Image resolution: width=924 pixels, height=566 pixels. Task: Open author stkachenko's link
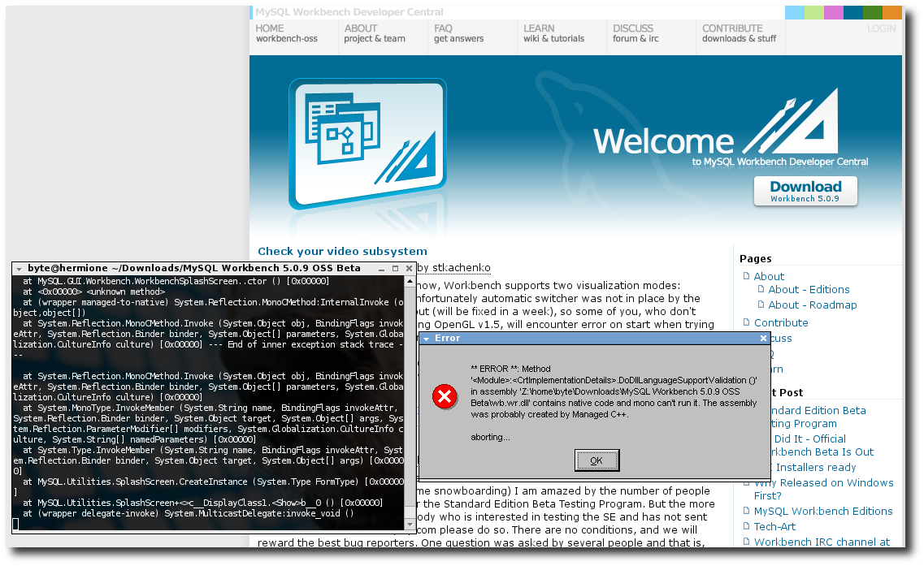point(462,268)
